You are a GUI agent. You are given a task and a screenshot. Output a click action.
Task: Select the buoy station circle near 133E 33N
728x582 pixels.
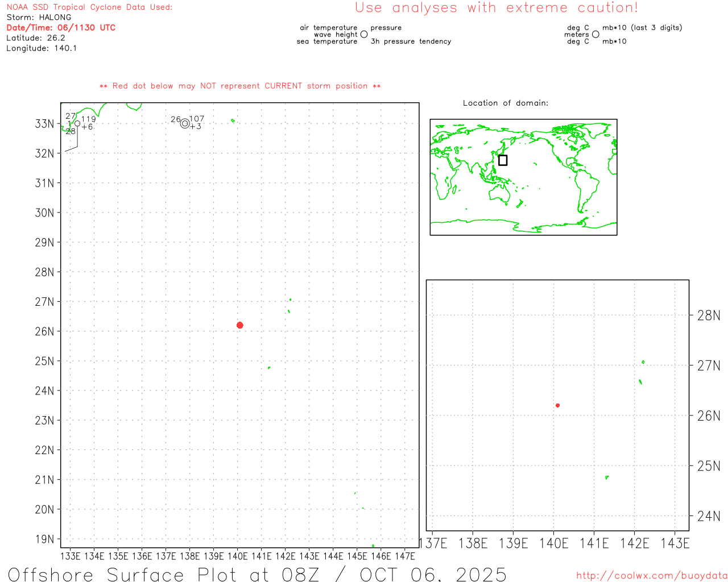tap(77, 123)
